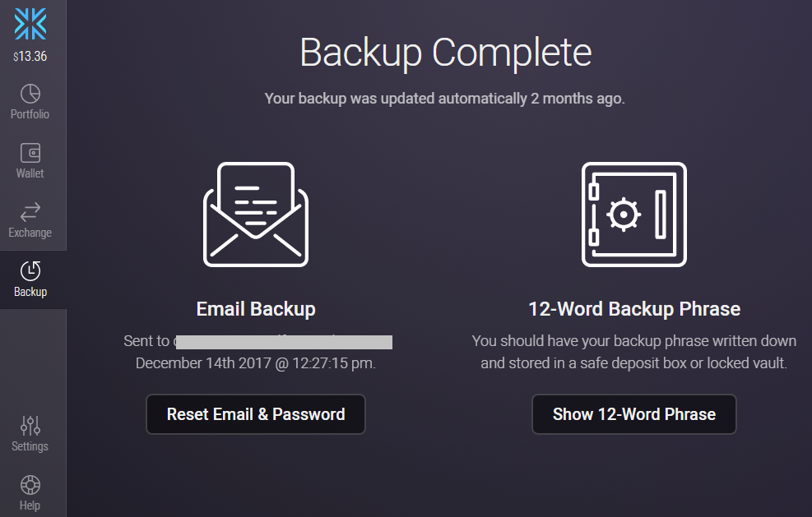Click the redacted email address field
This screenshot has height=517, width=812.
click(x=284, y=342)
